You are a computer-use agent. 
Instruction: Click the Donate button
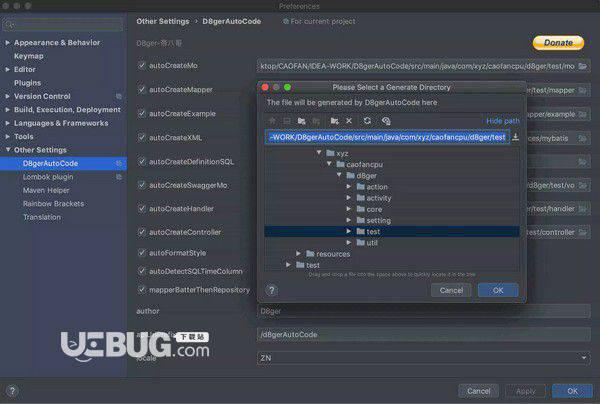tap(558, 43)
